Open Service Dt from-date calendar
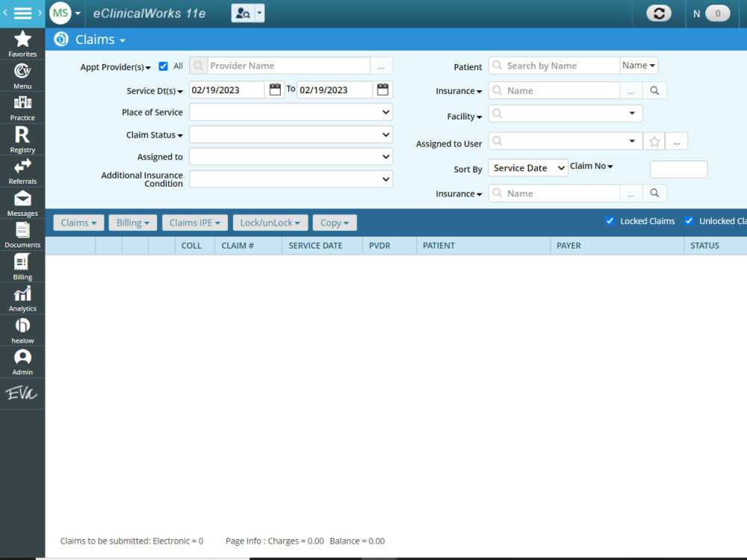The image size is (747, 560). pyautogui.click(x=275, y=90)
